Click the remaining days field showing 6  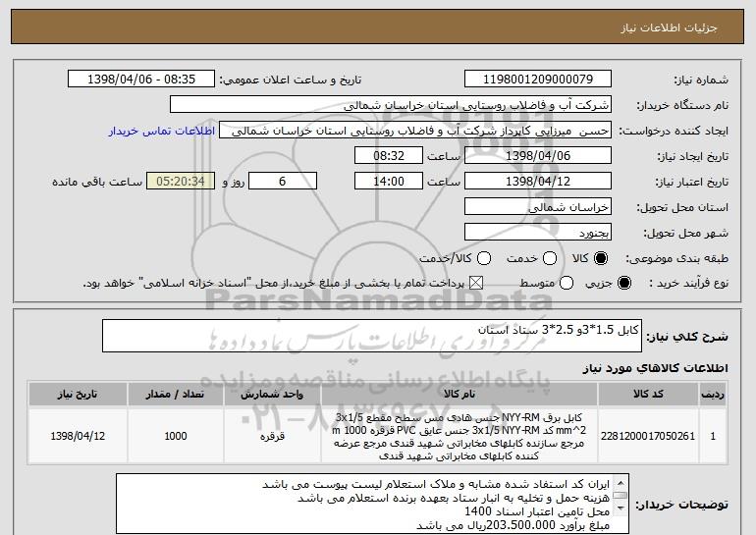pyautogui.click(x=283, y=181)
